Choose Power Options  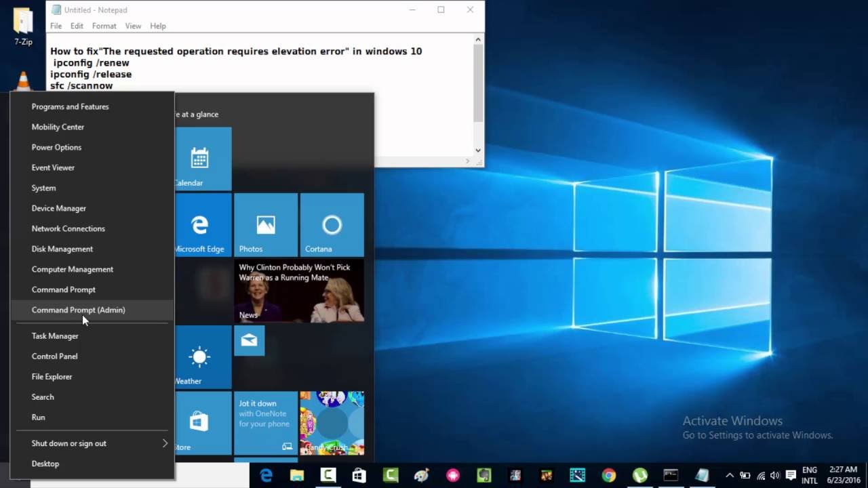click(x=92, y=147)
